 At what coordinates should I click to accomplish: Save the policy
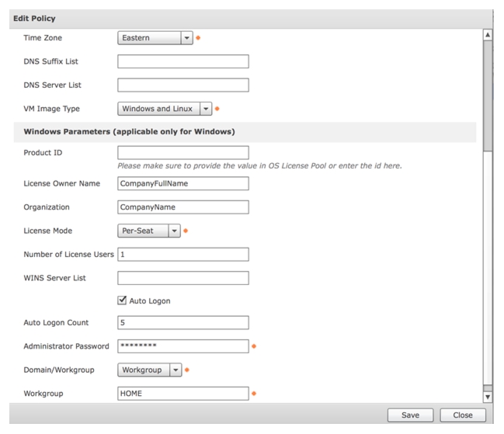(411, 415)
